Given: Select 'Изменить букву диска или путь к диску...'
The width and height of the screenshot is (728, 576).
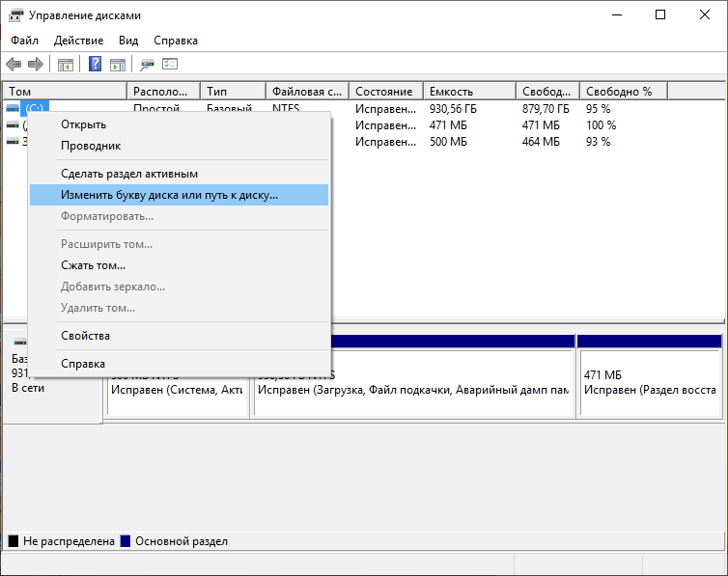Looking at the screenshot, I should pos(179,195).
